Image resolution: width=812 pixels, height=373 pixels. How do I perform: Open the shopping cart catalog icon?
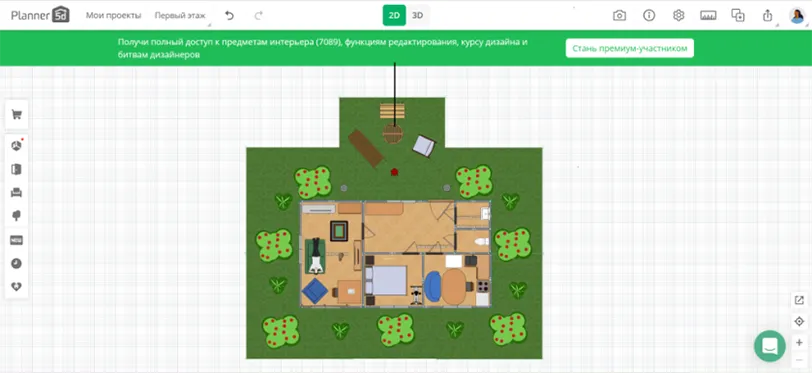tap(17, 115)
